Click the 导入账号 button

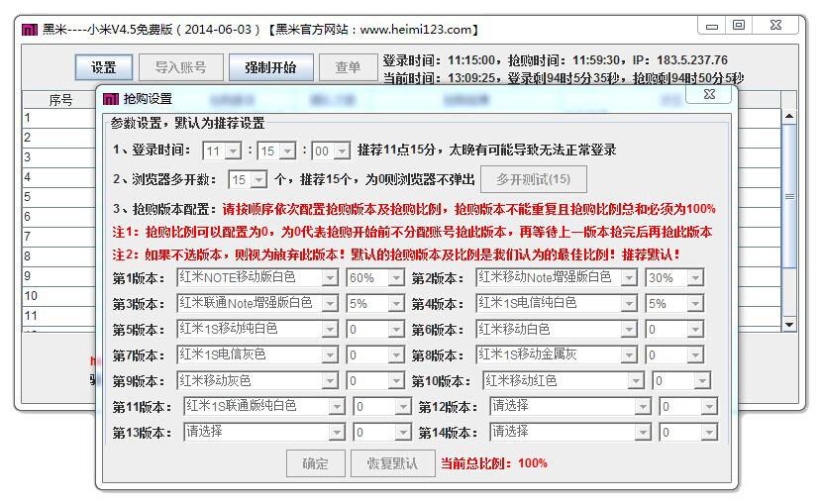pos(181,67)
